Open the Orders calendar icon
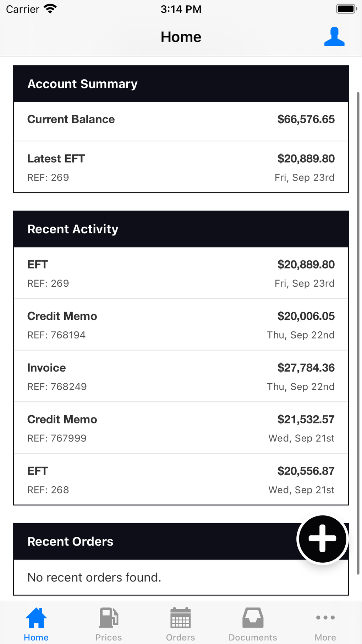 click(x=181, y=618)
